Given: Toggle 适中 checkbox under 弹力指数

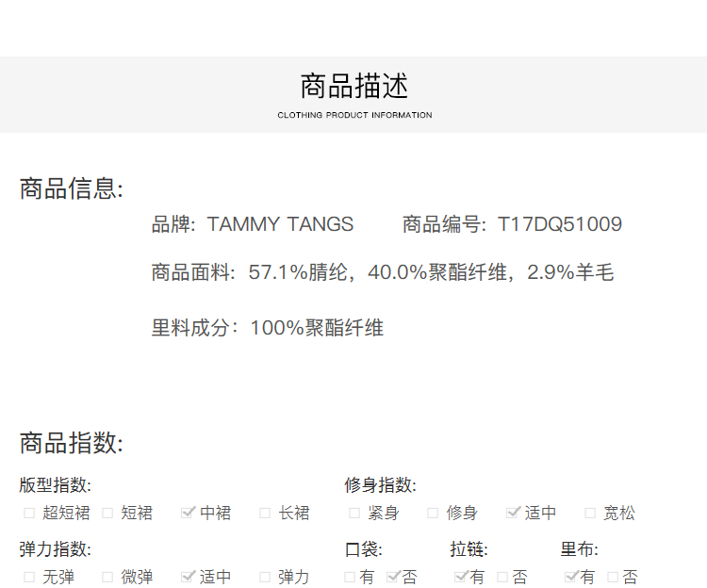Looking at the screenshot, I should pyautogui.click(x=188, y=576).
